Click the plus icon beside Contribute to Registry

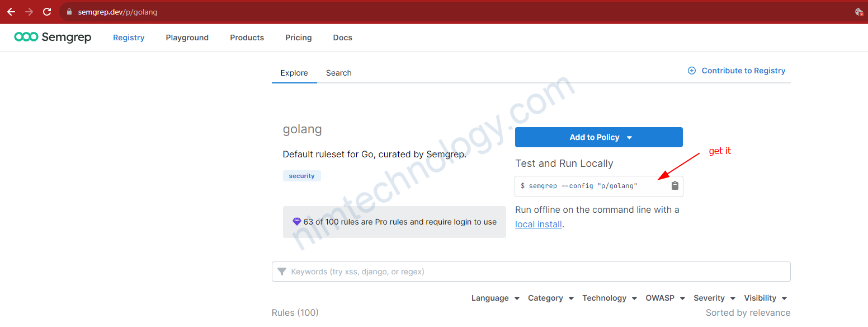click(692, 71)
